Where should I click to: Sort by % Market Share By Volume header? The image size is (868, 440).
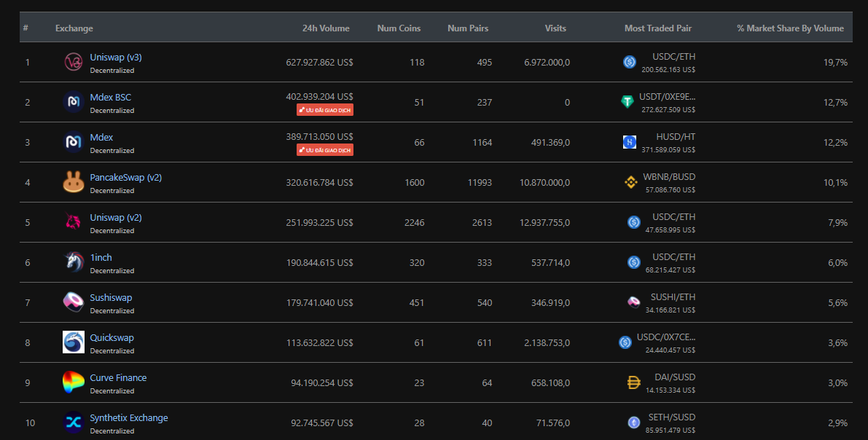tap(791, 28)
